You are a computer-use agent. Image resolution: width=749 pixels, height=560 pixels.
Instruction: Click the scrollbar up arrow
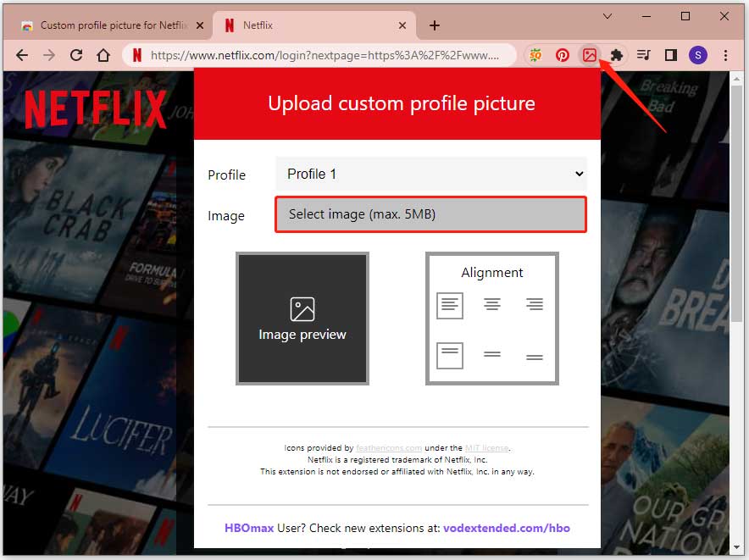tap(736, 79)
